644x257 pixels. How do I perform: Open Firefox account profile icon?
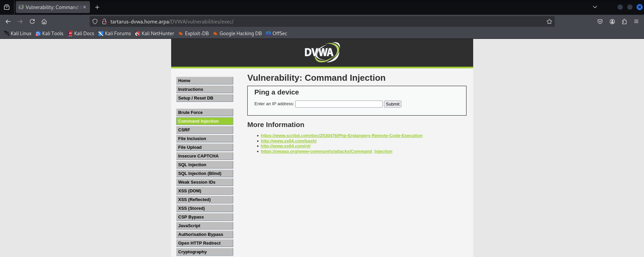point(612,21)
